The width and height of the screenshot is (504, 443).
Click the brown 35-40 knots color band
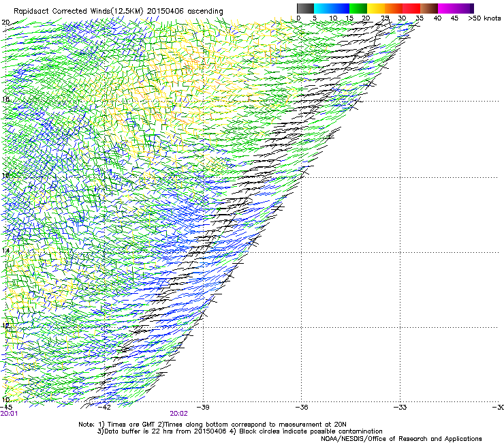[x=429, y=8]
